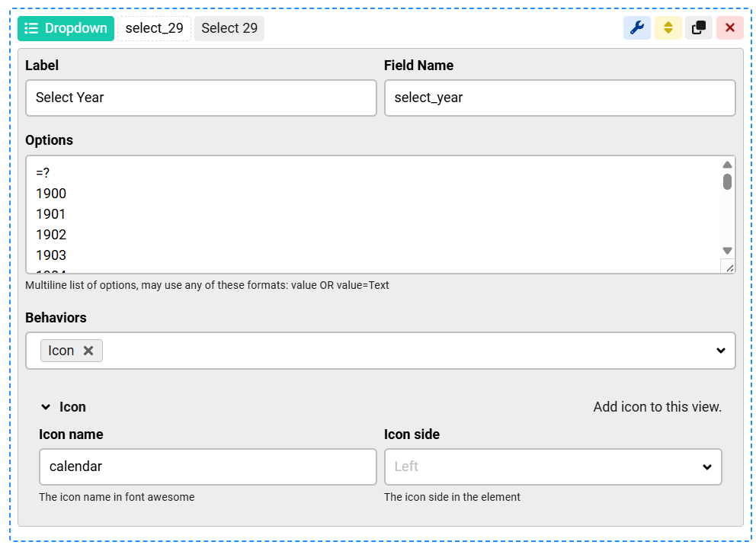Click the yellow up-down move icon
Image resolution: width=756 pixels, height=545 pixels.
point(668,28)
